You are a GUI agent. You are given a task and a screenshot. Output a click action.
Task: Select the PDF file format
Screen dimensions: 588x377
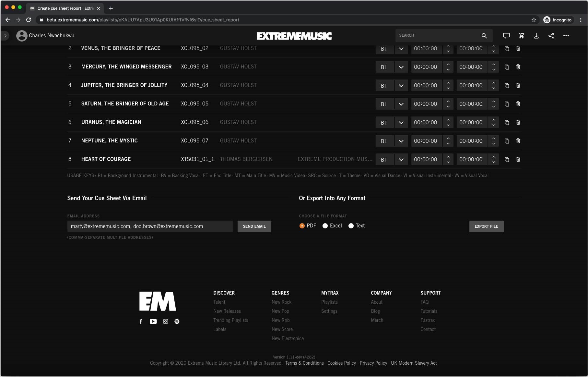pos(302,226)
